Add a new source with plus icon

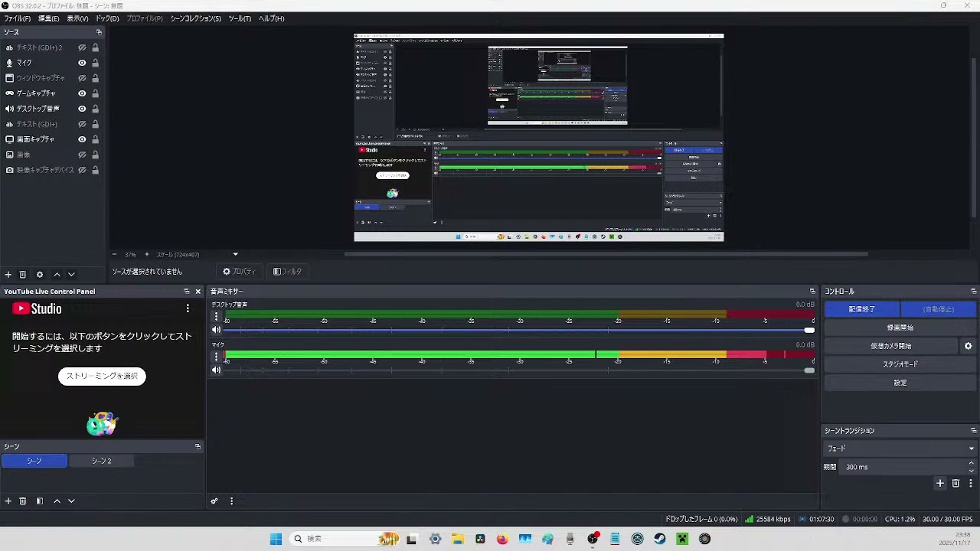[8, 275]
